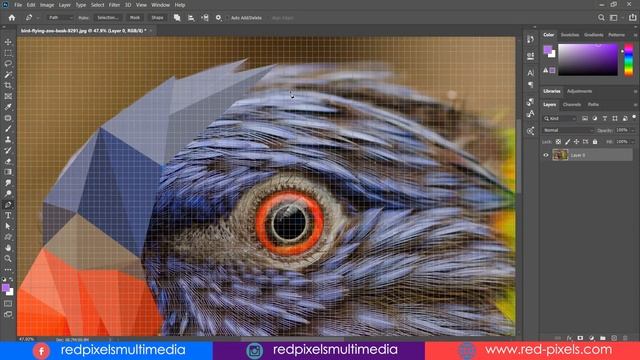The width and height of the screenshot is (640, 360).
Task: Click the Mask button
Action: pyautogui.click(x=135, y=18)
